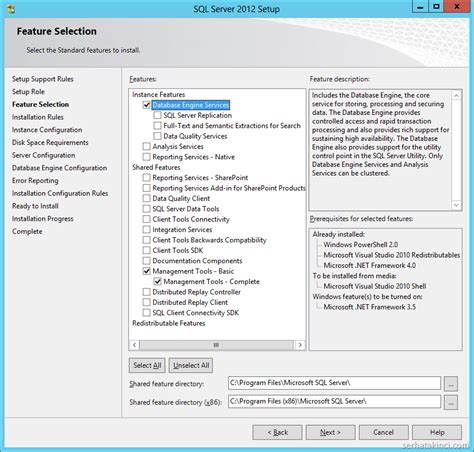Select Setup Support Rules step
The height and width of the screenshot is (452, 474).
coord(43,79)
